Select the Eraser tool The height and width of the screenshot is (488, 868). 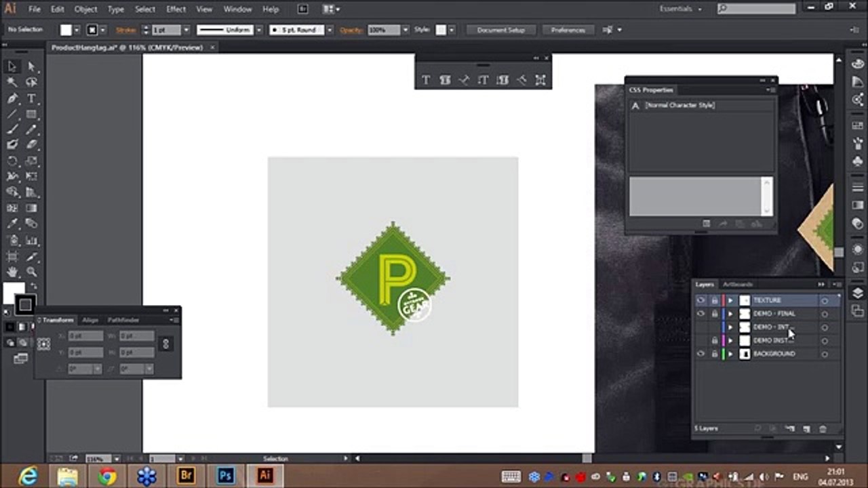pos(31,145)
